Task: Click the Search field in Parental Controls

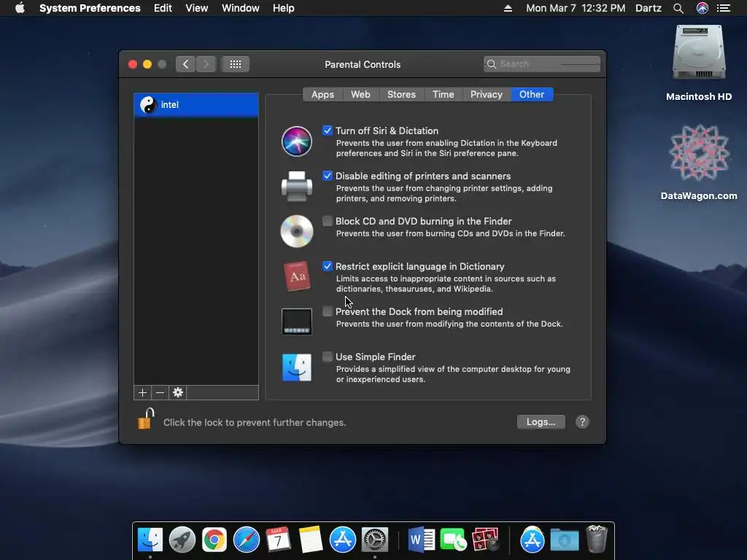Action: [x=542, y=64]
